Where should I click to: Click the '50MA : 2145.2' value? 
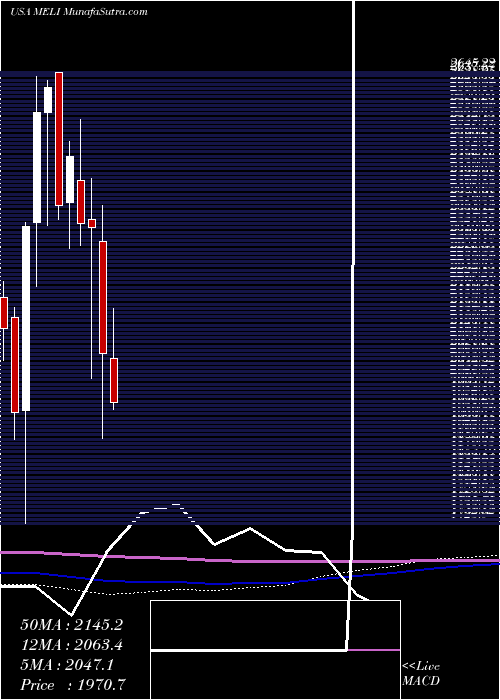click(x=71, y=625)
